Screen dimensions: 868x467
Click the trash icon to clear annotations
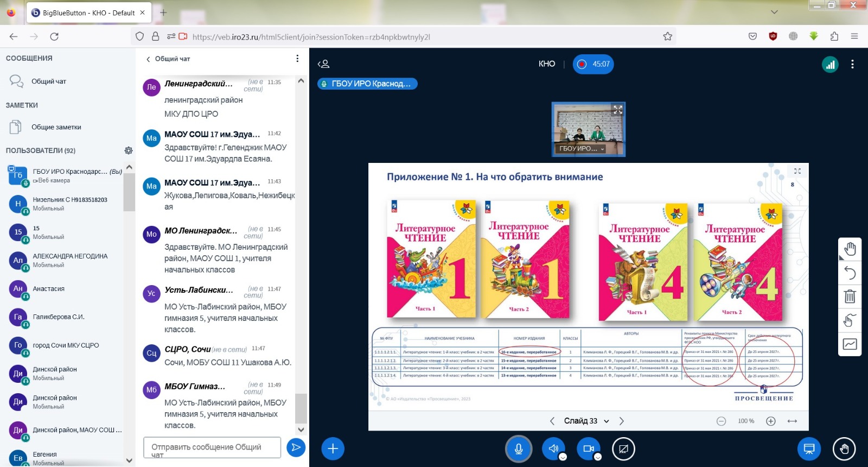pos(850,296)
